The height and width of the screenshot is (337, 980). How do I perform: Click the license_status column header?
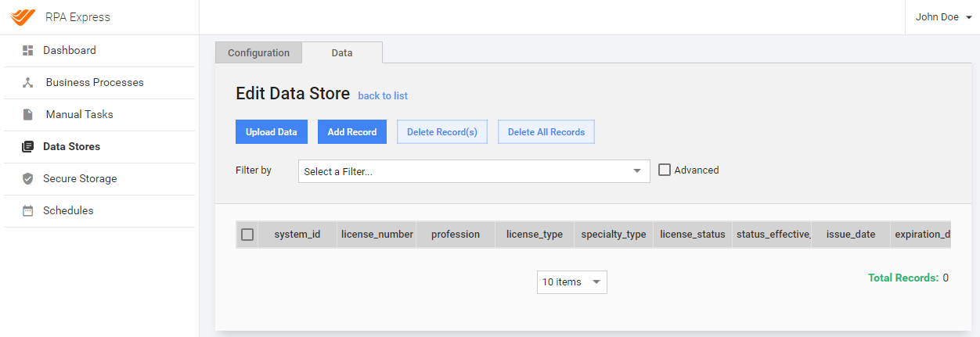[693, 234]
